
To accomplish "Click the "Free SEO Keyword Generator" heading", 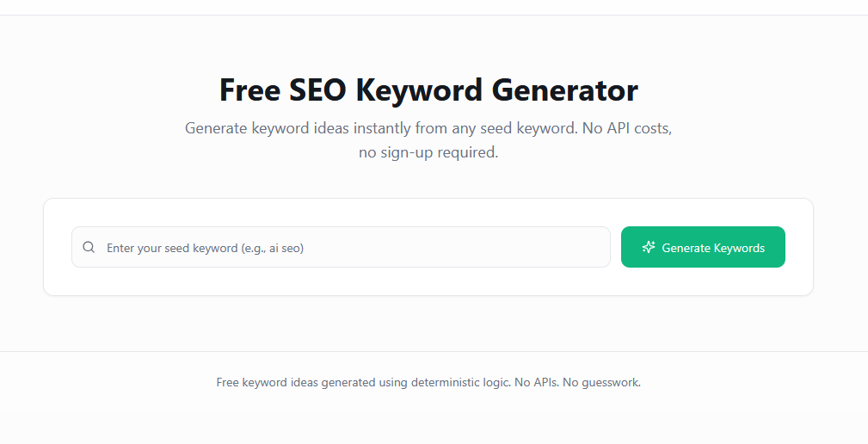I will (x=428, y=90).
